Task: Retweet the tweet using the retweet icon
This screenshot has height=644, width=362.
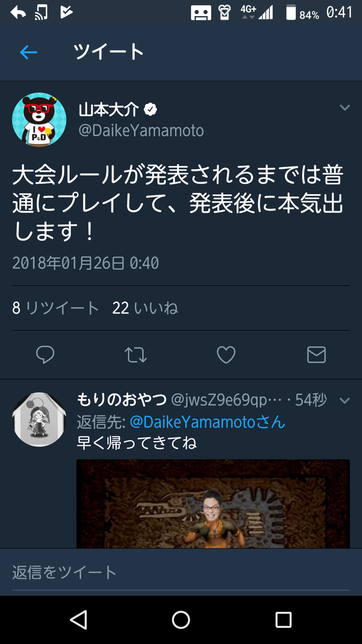Action: click(136, 355)
